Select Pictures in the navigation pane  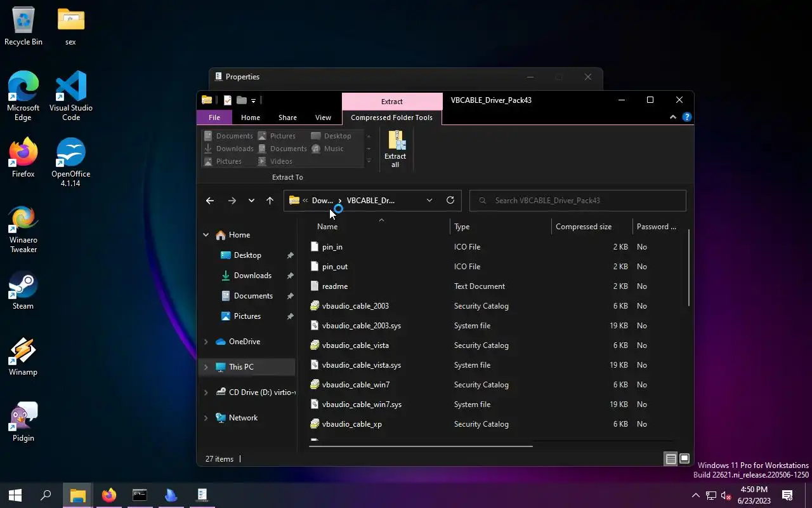(x=247, y=316)
